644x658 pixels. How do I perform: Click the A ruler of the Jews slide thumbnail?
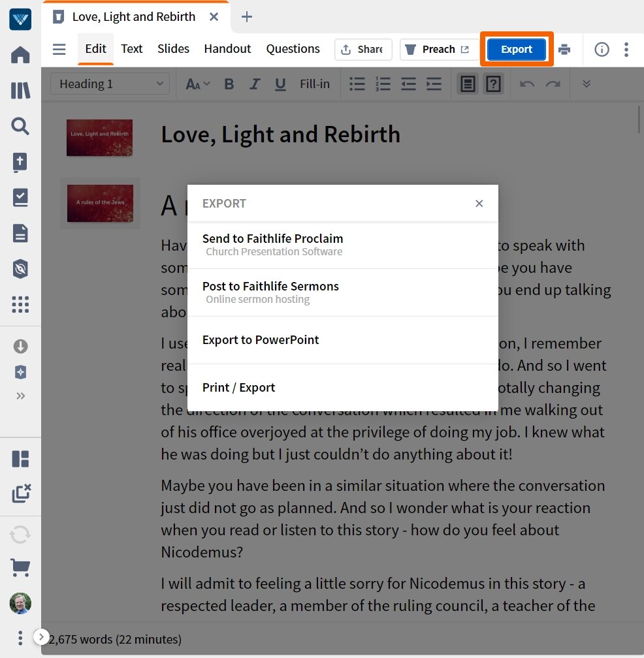tap(101, 203)
